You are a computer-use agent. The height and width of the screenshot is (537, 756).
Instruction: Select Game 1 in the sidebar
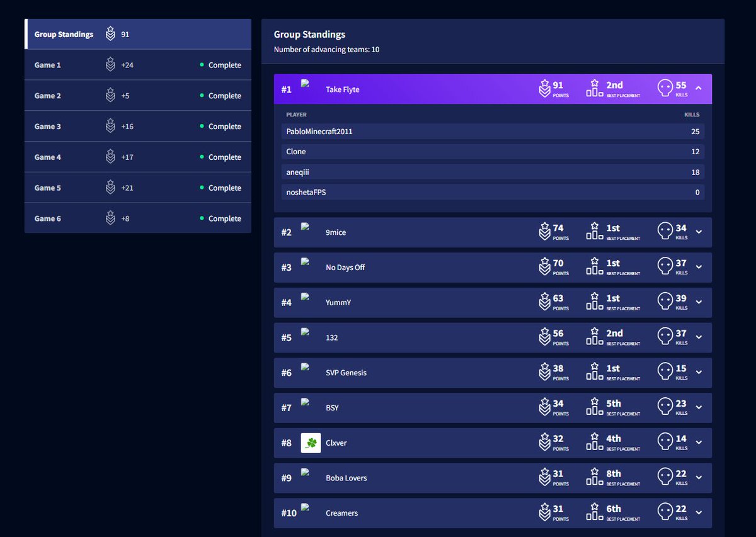138,65
